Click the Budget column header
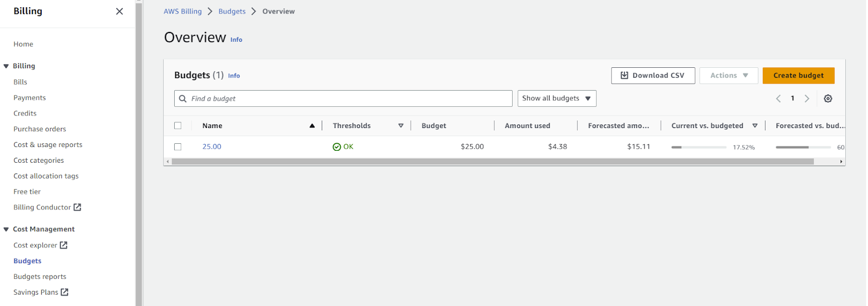This screenshot has width=868, height=306. 434,126
